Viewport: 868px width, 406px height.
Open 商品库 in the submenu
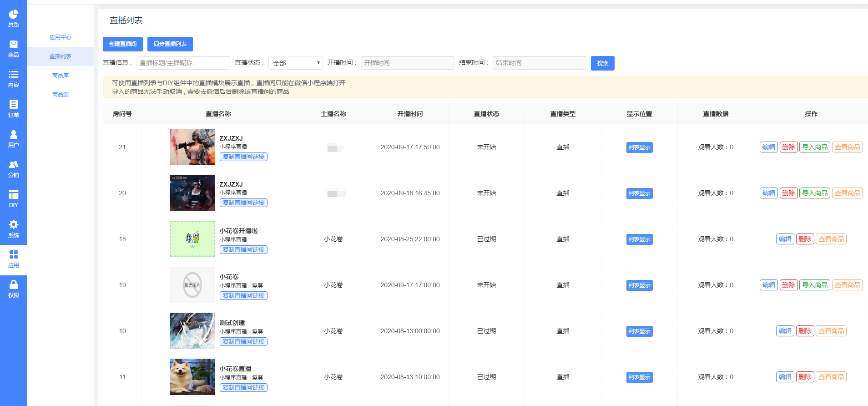61,76
